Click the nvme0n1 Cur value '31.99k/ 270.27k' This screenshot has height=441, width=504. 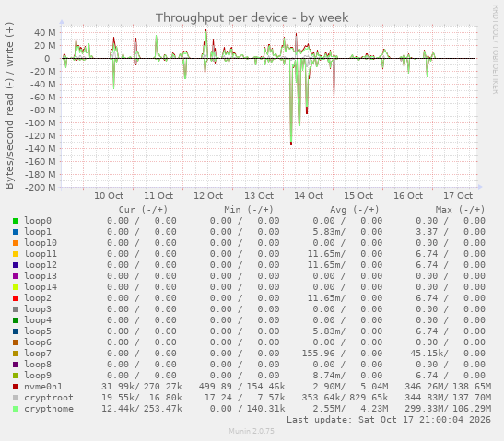tap(142, 387)
